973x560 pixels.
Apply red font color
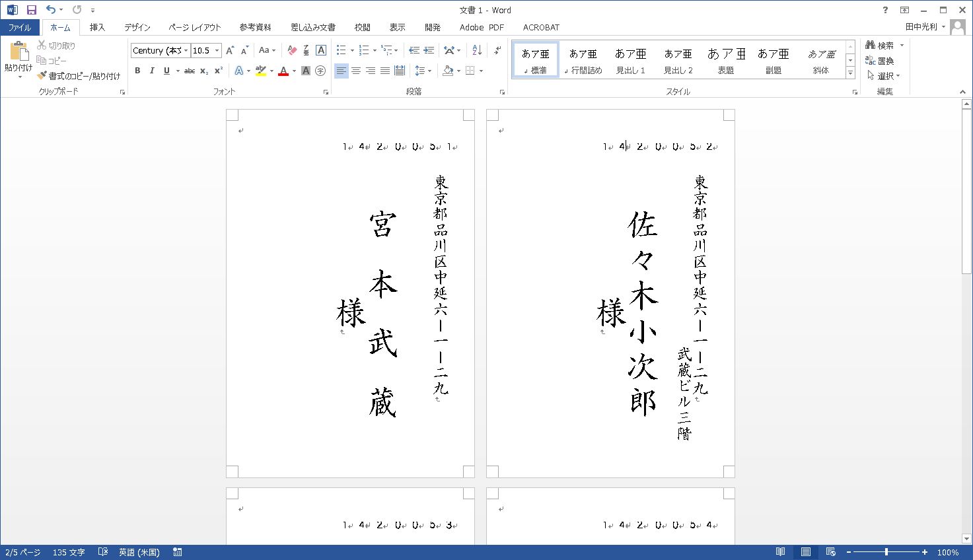[x=283, y=71]
